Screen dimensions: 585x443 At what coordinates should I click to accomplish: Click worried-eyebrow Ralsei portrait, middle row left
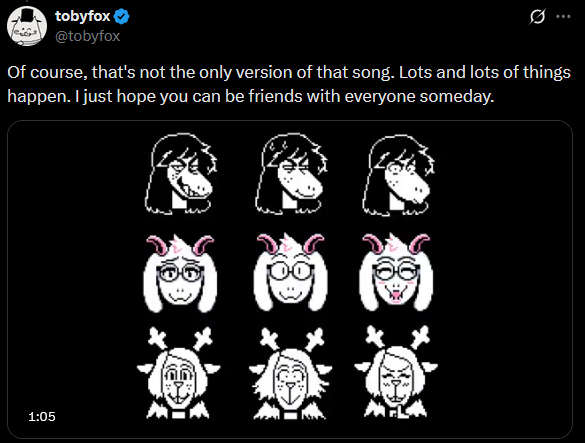click(180, 273)
